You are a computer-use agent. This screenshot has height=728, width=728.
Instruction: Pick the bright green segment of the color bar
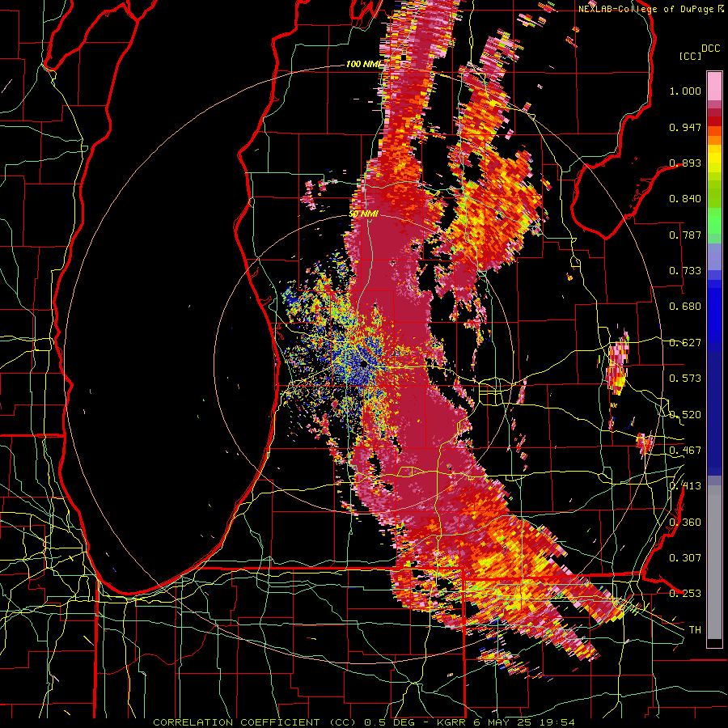pos(714,221)
